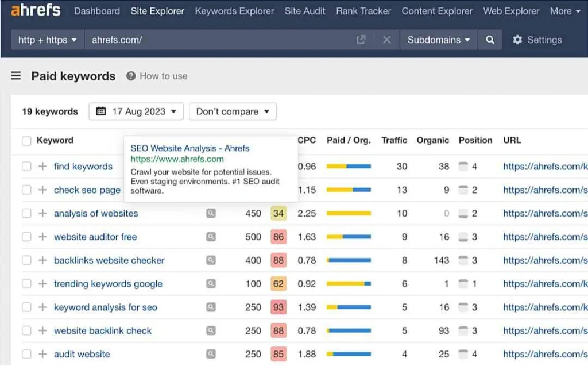Open SEO Website Analysis - Ahrefs ad title

[x=189, y=148]
